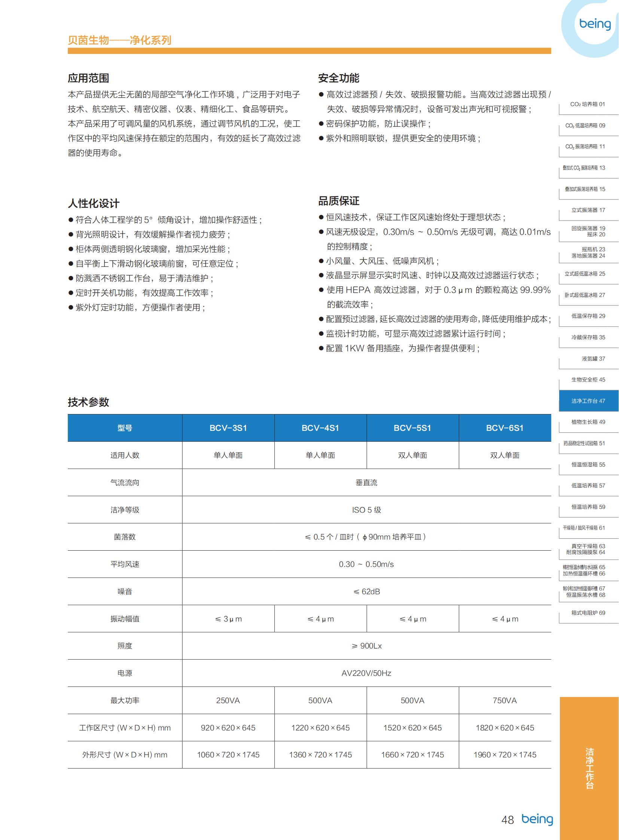Go to the 生物安全柜 45 index tab
619x840 pixels.
588,380
